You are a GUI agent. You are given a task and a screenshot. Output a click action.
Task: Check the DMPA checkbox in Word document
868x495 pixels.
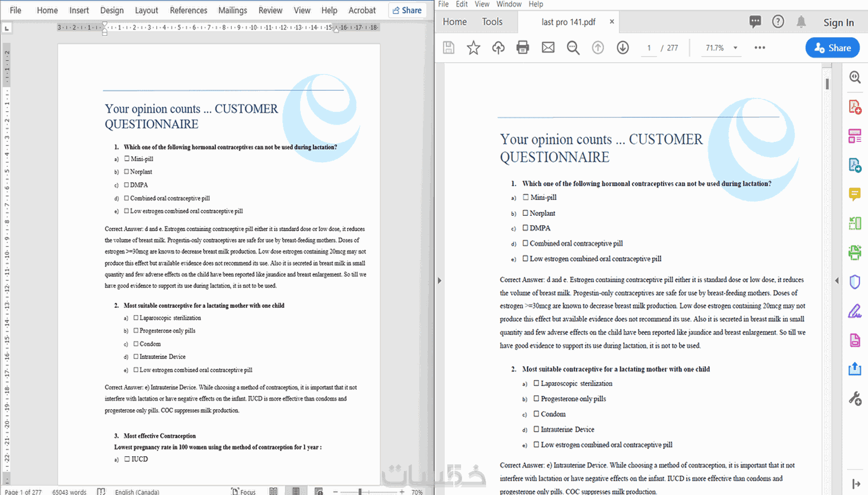point(127,185)
